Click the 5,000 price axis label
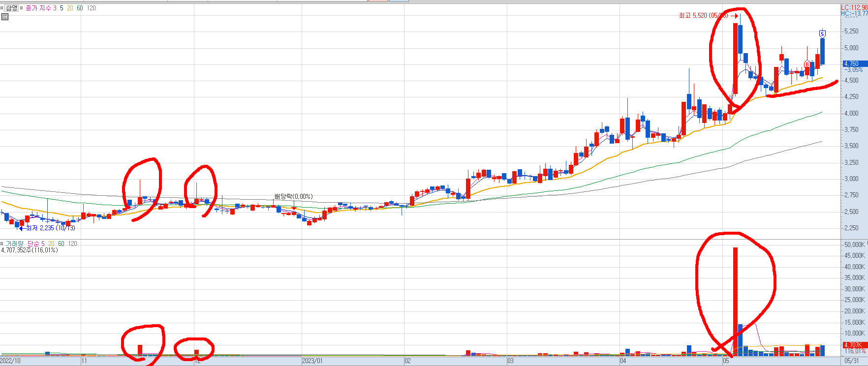Image resolution: width=868 pixels, height=366 pixels. (x=851, y=48)
